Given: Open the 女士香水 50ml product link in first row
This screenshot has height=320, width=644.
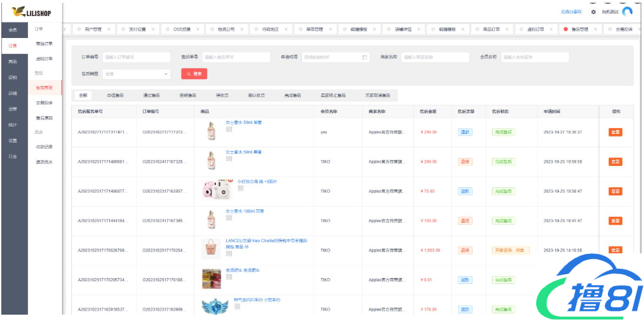Looking at the screenshot, I should 243,123.
